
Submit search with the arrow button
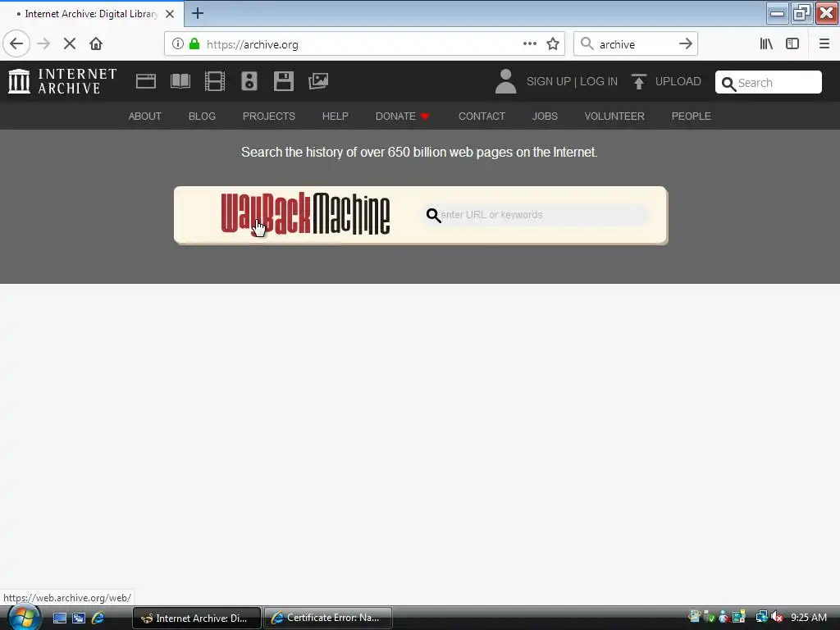pos(686,44)
